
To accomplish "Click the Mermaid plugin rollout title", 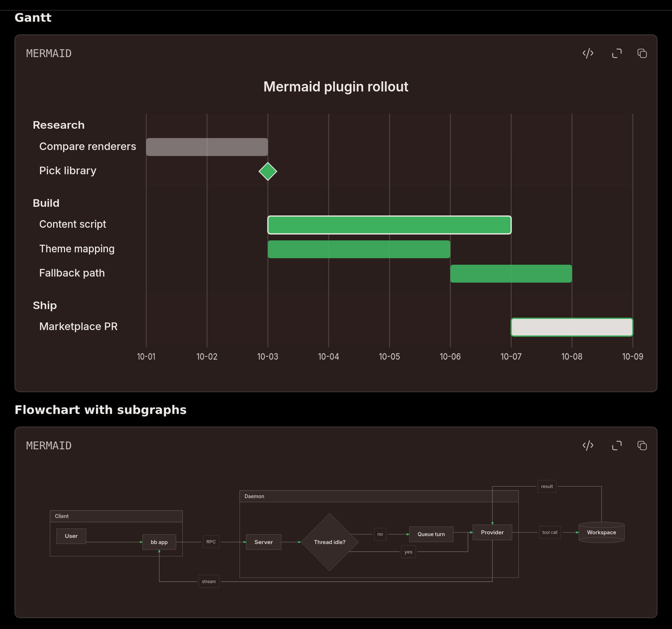I will click(336, 87).
